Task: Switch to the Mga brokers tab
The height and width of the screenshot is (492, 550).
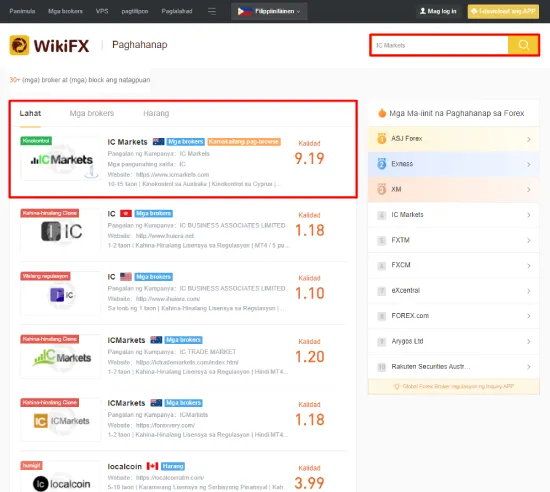Action: coord(92,113)
